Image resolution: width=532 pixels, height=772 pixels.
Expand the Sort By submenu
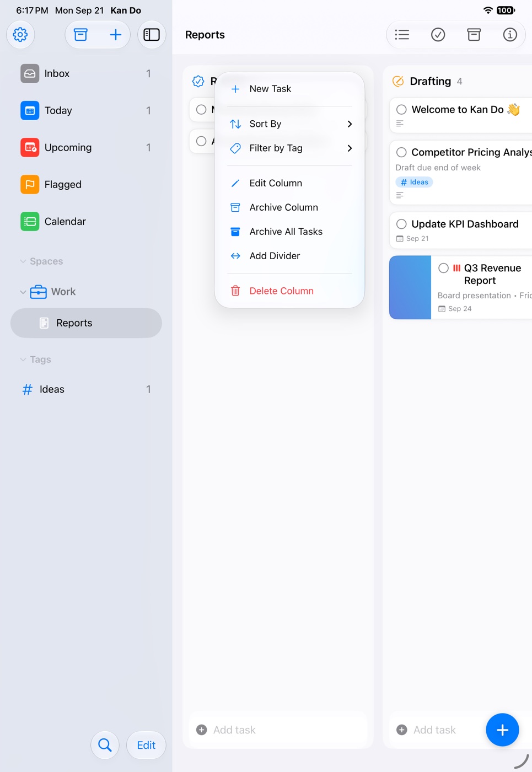(290, 124)
